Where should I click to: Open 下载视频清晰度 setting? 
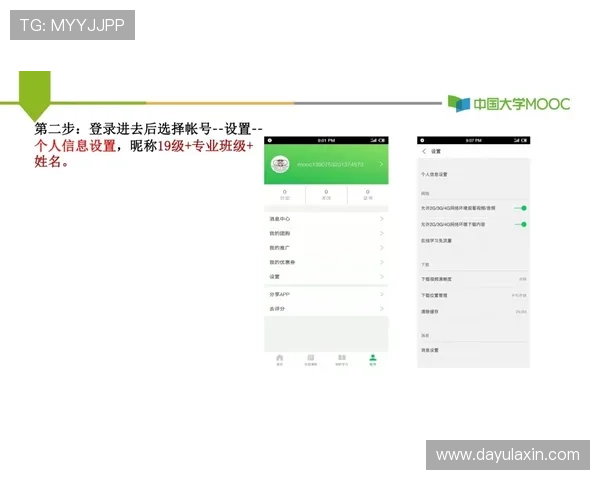[x=474, y=279]
